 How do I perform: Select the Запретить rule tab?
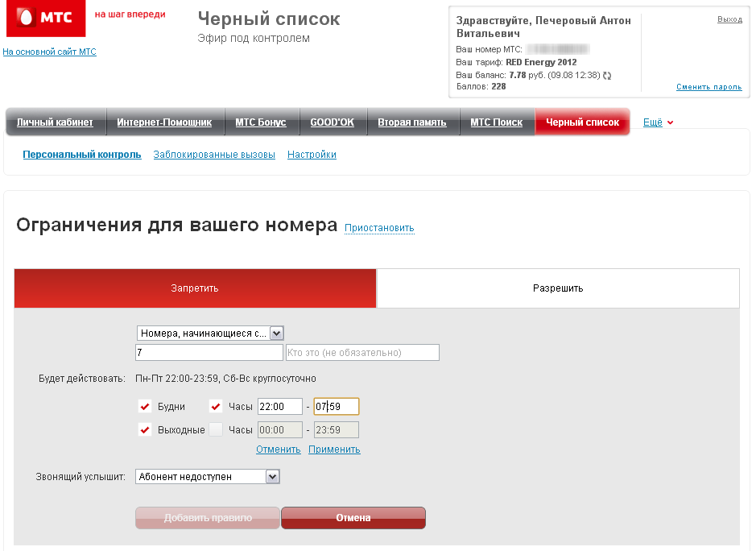[x=195, y=288]
